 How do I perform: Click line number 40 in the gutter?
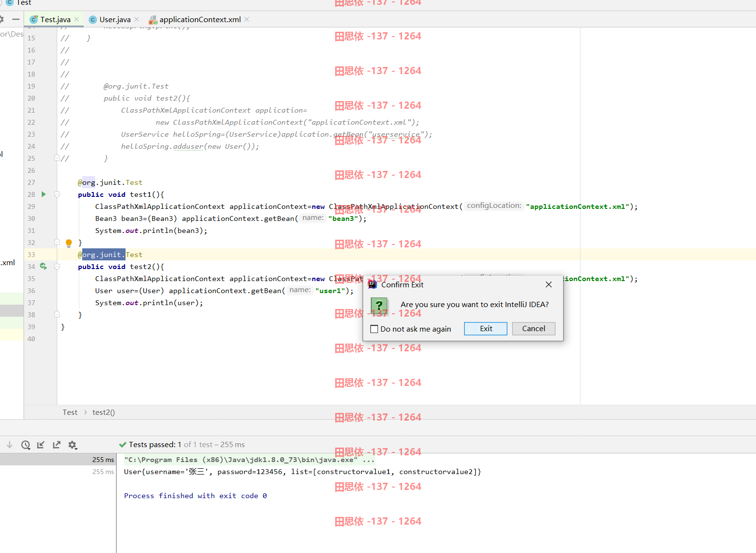[31, 339]
